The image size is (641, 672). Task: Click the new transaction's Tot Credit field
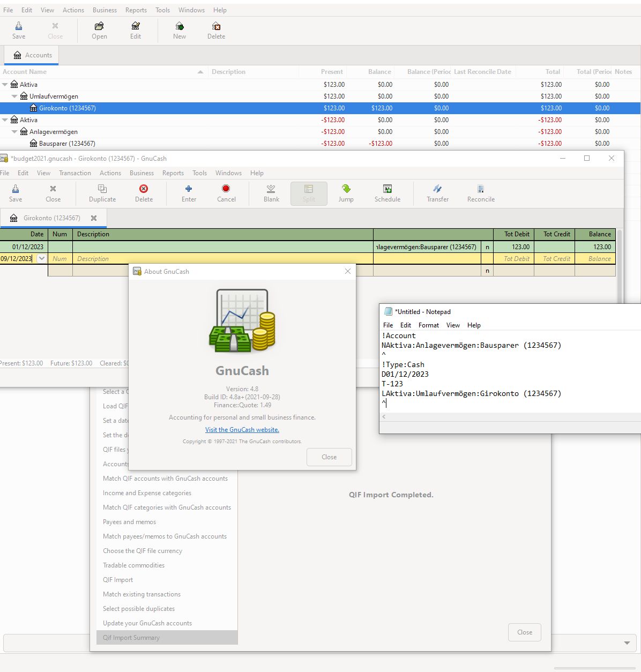click(554, 259)
